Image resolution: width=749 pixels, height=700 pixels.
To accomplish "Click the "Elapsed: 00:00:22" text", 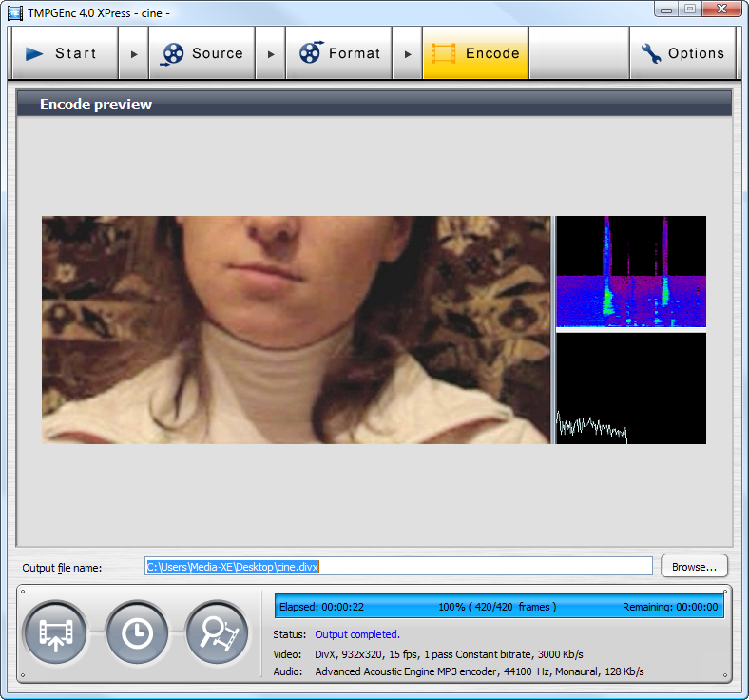I will [321, 607].
